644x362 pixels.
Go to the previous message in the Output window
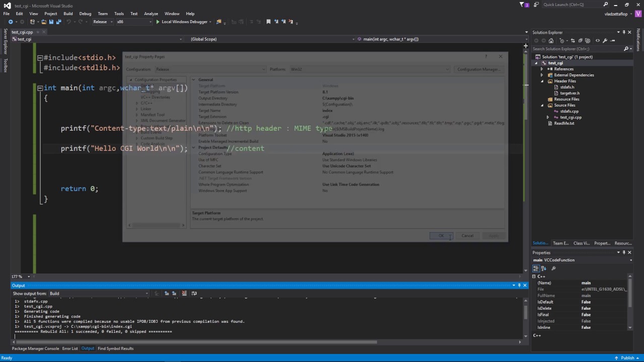coord(167,293)
